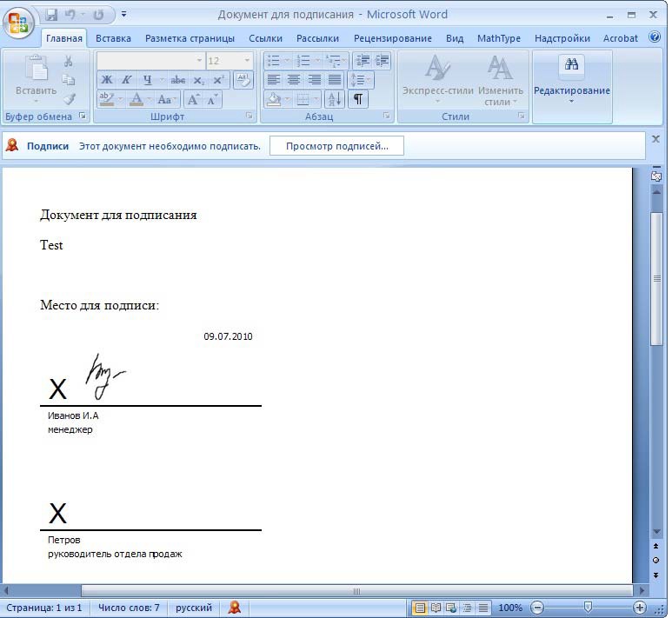
Task: Select the Format Painter brush
Action: click(x=69, y=99)
